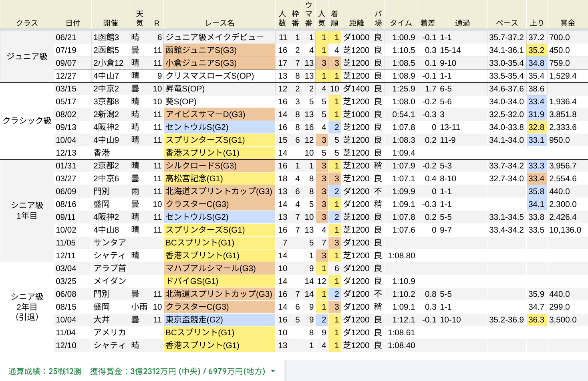Screen dimensions: 588x381
Task: Click venue cell 大井
Action: point(111,320)
